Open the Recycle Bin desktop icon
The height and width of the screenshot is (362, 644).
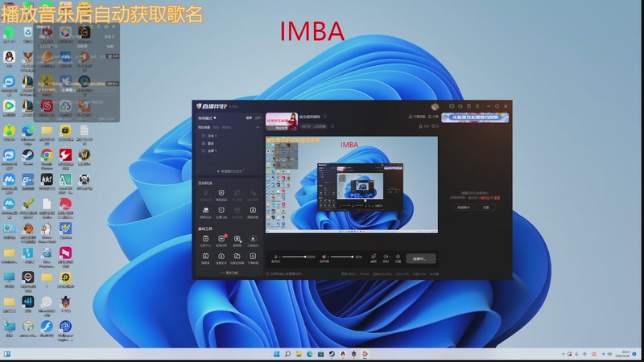pos(27,34)
